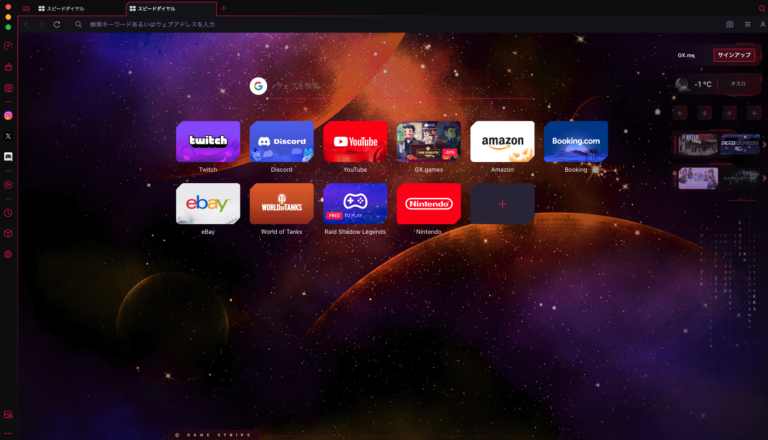The width and height of the screenshot is (768, 440).
Task: Click the tab search magnifier icon
Action: click(x=761, y=8)
